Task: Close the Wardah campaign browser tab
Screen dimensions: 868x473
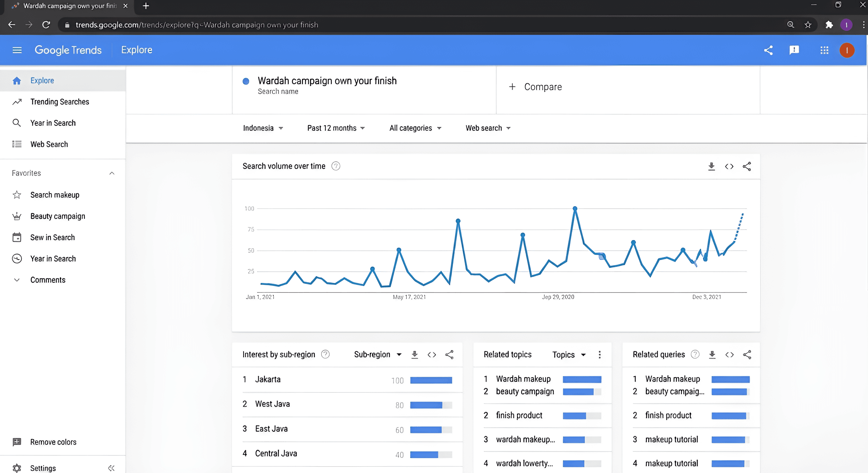Action: point(125,6)
